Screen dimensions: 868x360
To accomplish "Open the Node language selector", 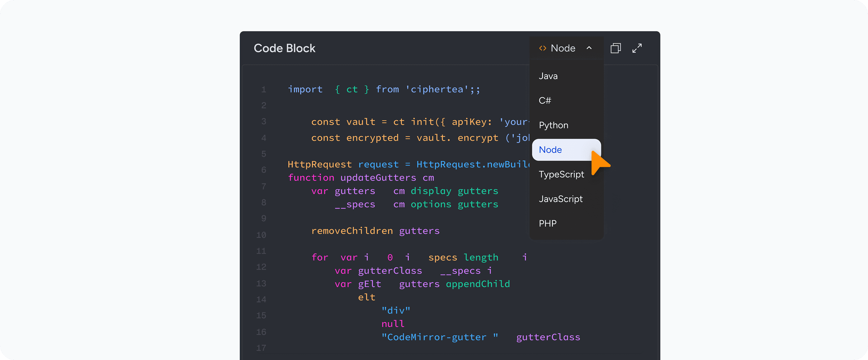I will pos(563,48).
